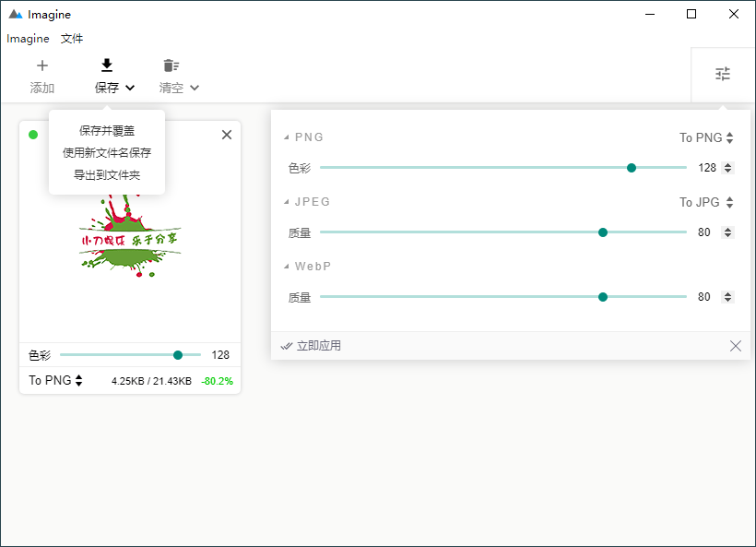
Task: Collapse the JPEG settings section
Action: click(286, 201)
